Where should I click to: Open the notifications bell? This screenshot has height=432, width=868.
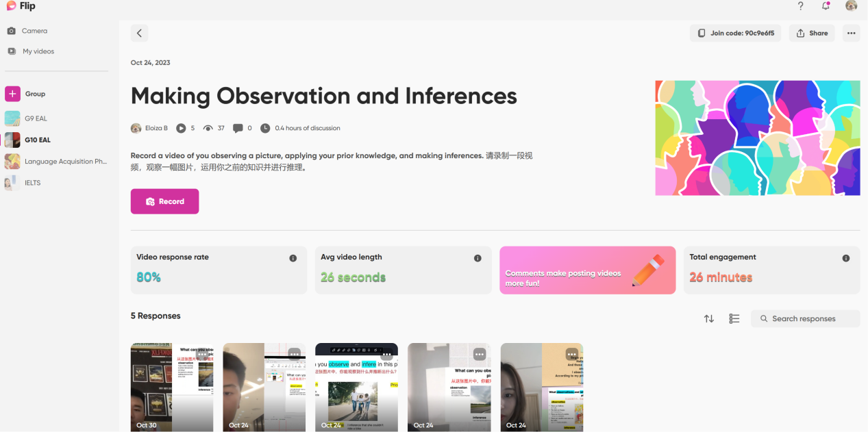click(826, 6)
